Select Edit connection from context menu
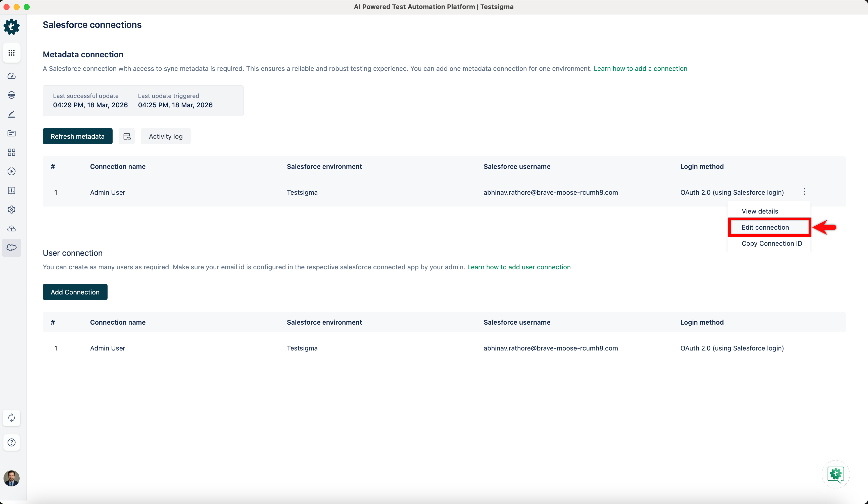 click(x=765, y=227)
